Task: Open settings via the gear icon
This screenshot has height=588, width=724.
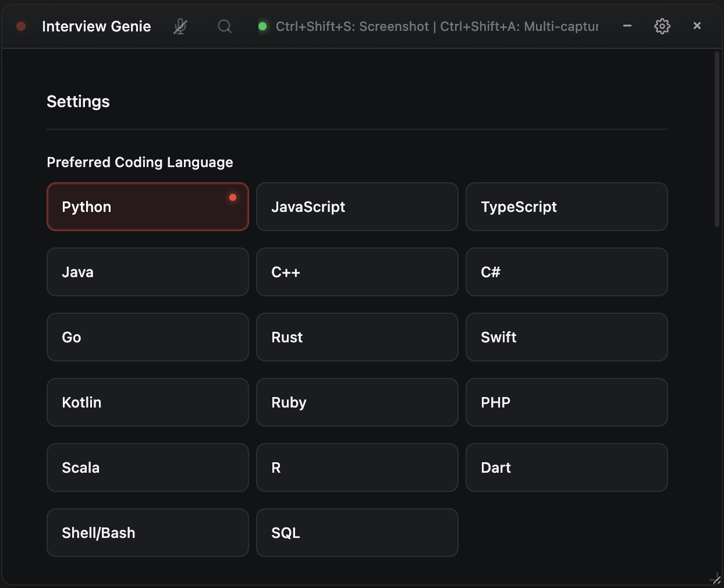Action: (x=662, y=26)
